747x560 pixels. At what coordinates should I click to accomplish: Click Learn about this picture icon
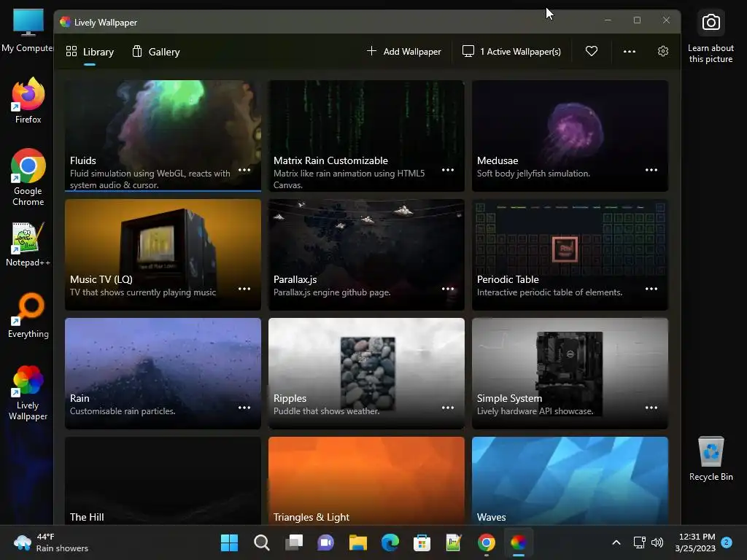[x=711, y=37]
